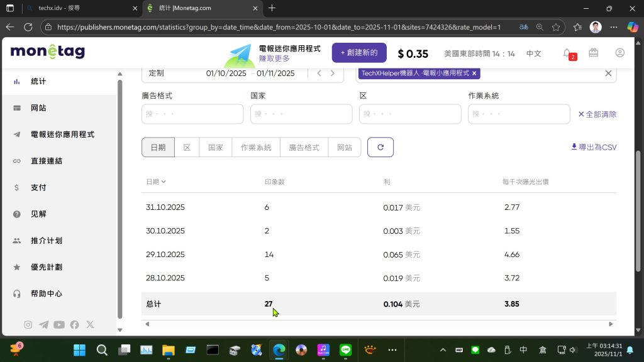
Task: Open LINE app in Windows taskbar
Action: 345,349
